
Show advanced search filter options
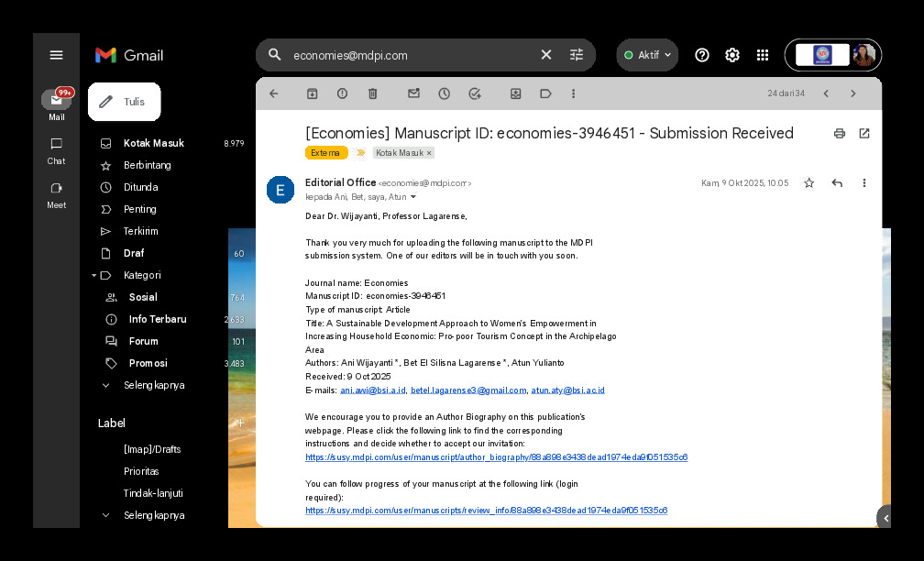(x=577, y=55)
